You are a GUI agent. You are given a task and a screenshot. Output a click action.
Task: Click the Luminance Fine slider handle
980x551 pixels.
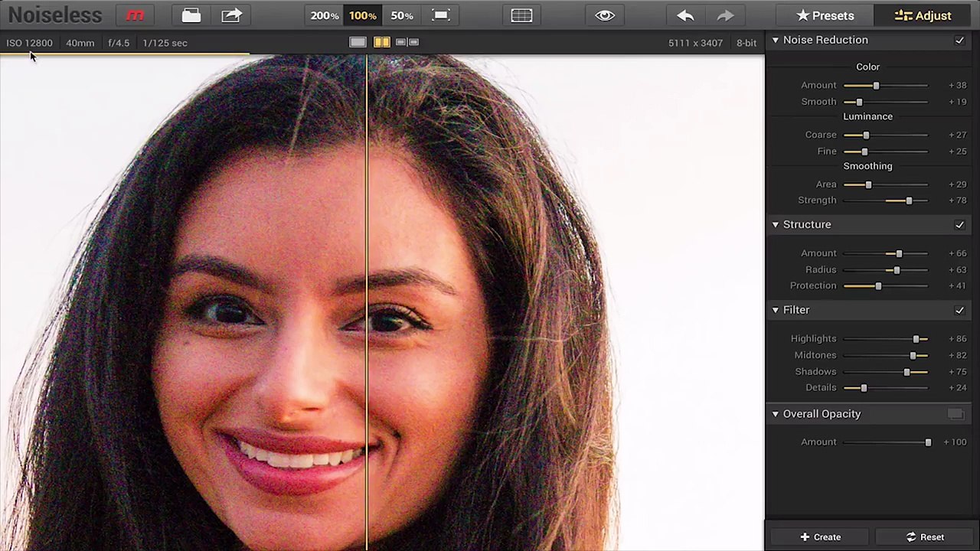[864, 152]
